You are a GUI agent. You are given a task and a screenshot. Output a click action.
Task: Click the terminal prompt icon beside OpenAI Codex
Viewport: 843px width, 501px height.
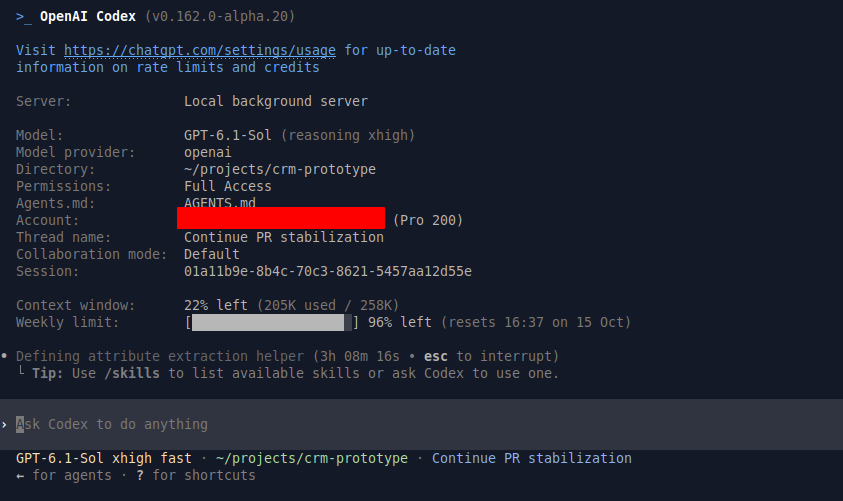coord(24,17)
